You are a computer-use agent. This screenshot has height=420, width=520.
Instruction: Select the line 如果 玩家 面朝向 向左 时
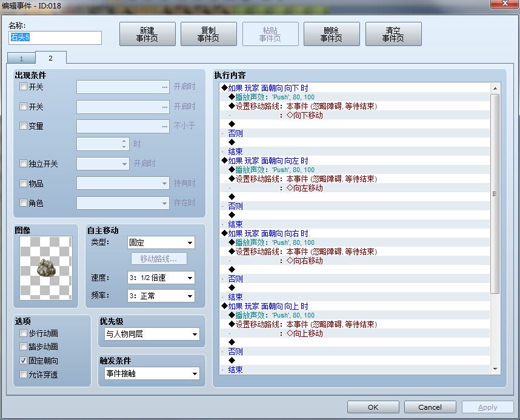point(355,161)
